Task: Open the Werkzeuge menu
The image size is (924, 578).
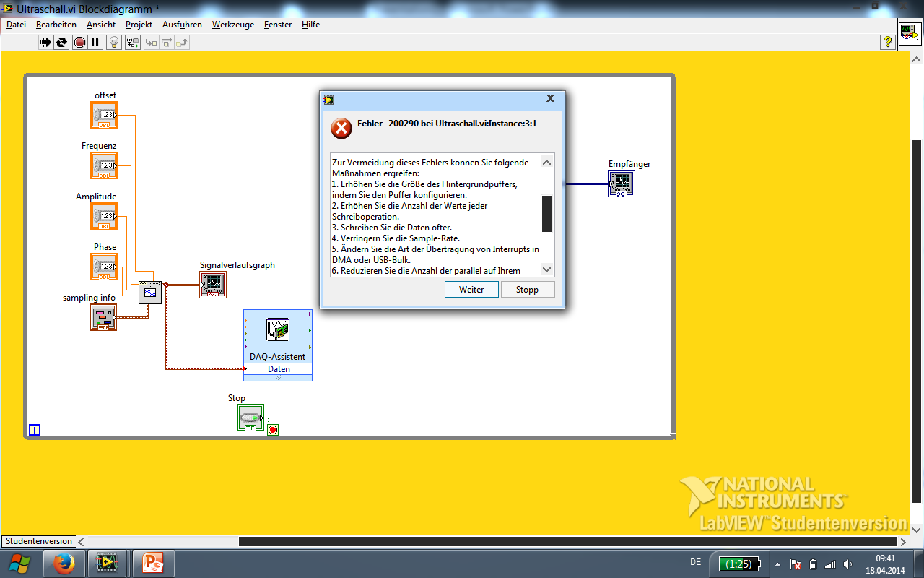Action: pyautogui.click(x=233, y=25)
